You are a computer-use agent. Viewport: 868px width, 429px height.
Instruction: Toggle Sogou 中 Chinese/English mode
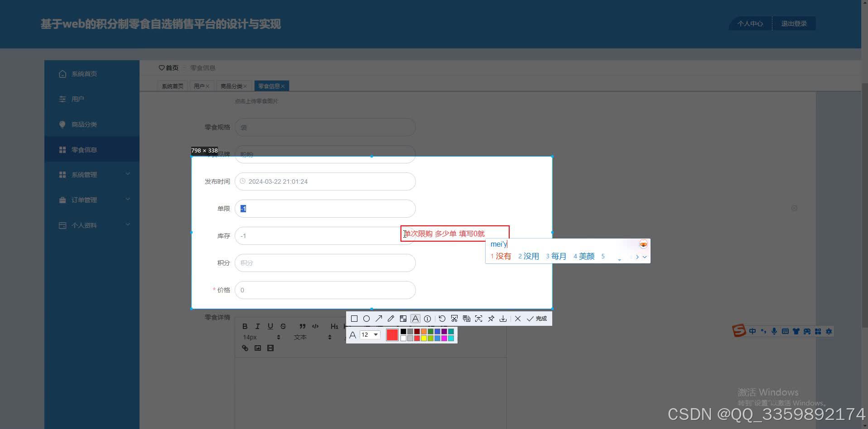(x=752, y=331)
